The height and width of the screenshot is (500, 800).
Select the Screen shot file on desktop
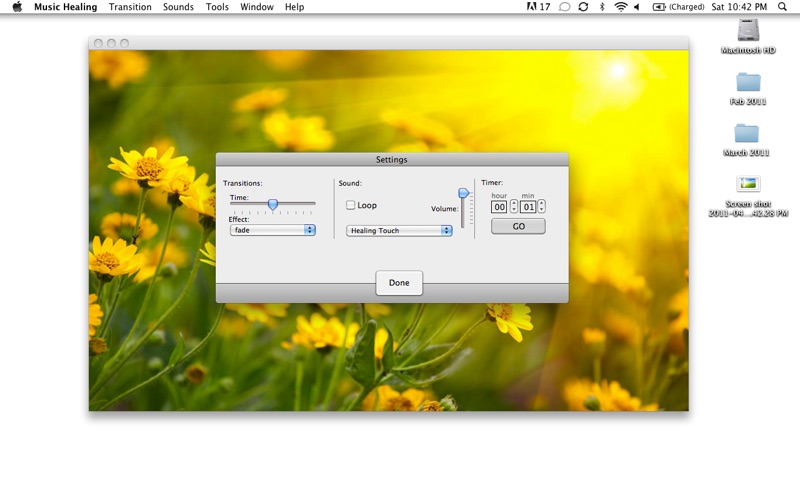pos(748,184)
